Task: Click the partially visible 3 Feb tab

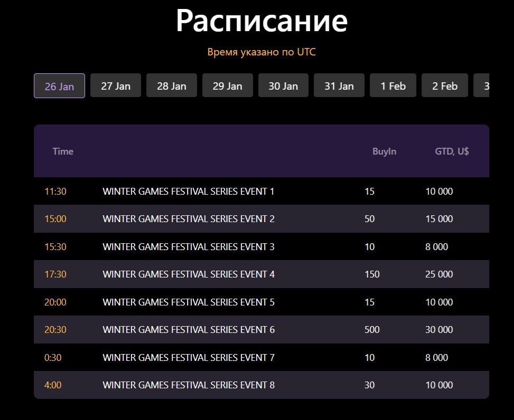Action: pyautogui.click(x=483, y=86)
